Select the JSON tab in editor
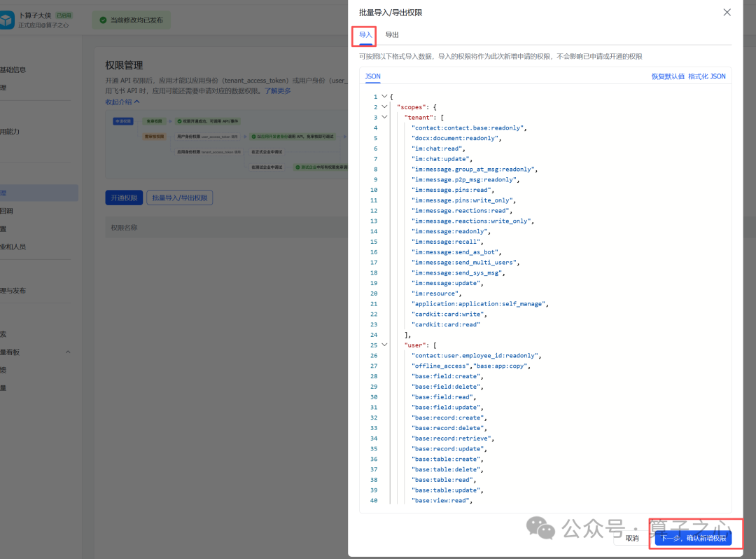756x559 pixels. click(x=372, y=76)
